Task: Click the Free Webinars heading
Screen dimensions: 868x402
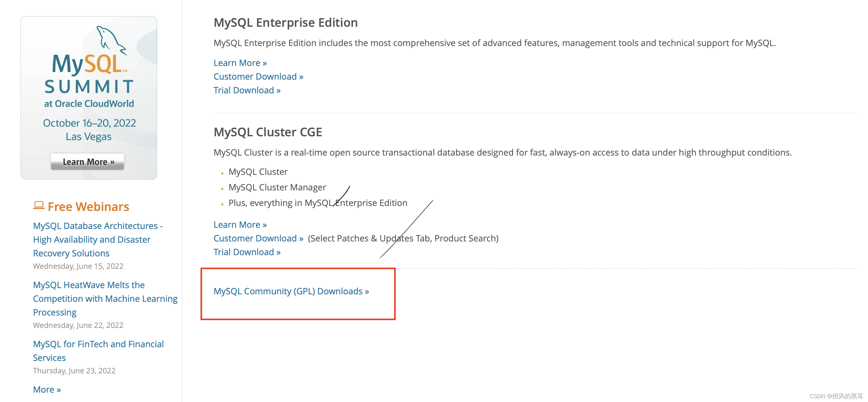Action: click(88, 207)
